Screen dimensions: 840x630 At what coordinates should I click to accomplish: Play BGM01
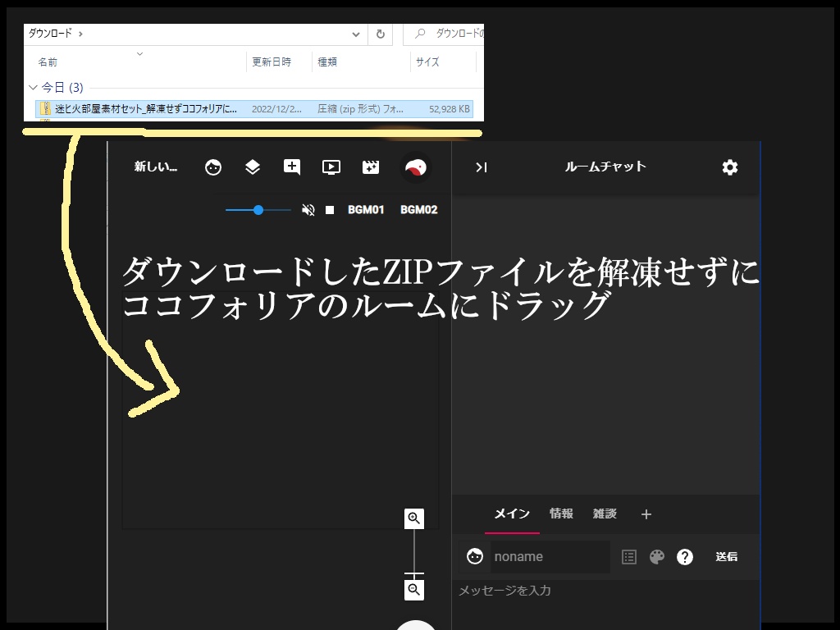[x=366, y=210]
